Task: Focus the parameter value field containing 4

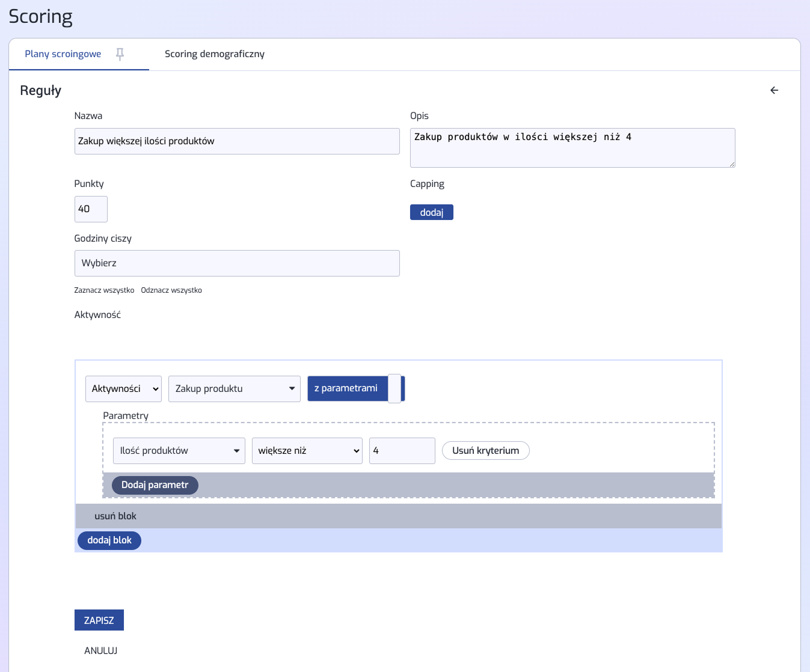Action: point(402,451)
